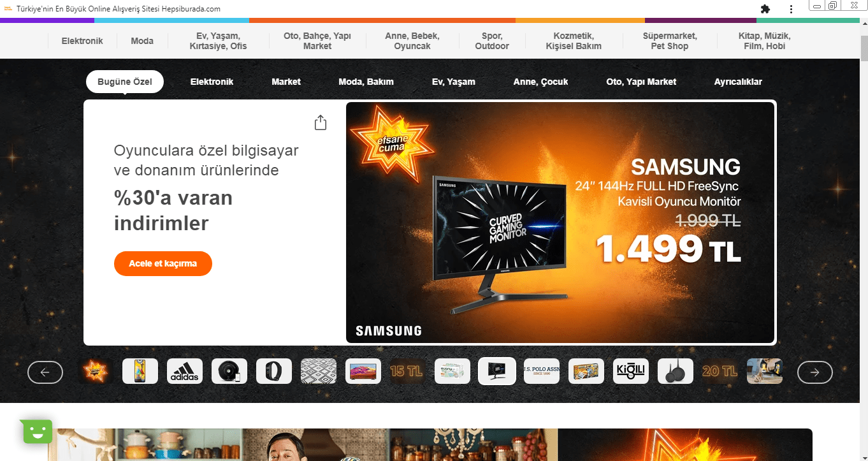Select the patterned rug thumbnail
868x461 pixels.
pyautogui.click(x=319, y=371)
